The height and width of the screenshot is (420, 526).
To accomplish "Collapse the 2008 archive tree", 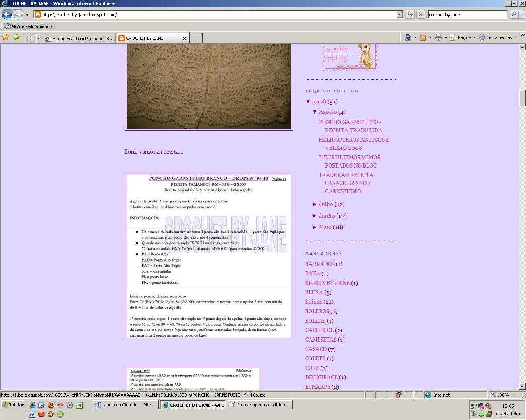I will pos(308,101).
